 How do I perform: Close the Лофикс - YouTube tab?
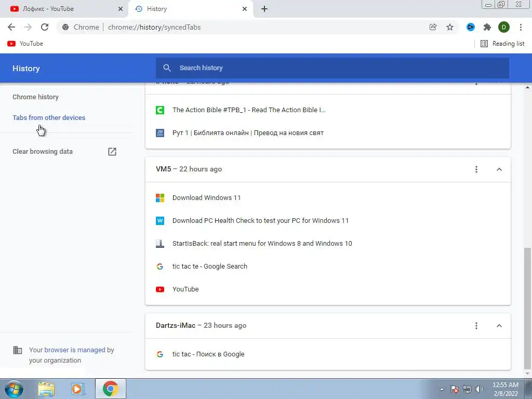tap(121, 9)
